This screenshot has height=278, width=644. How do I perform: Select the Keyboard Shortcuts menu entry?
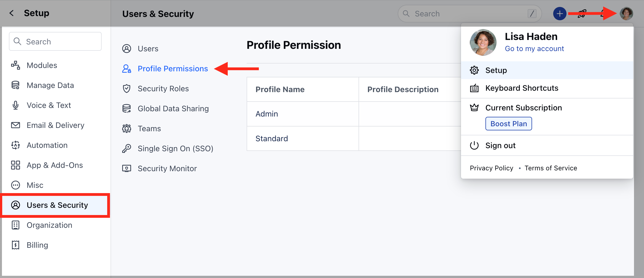[522, 88]
